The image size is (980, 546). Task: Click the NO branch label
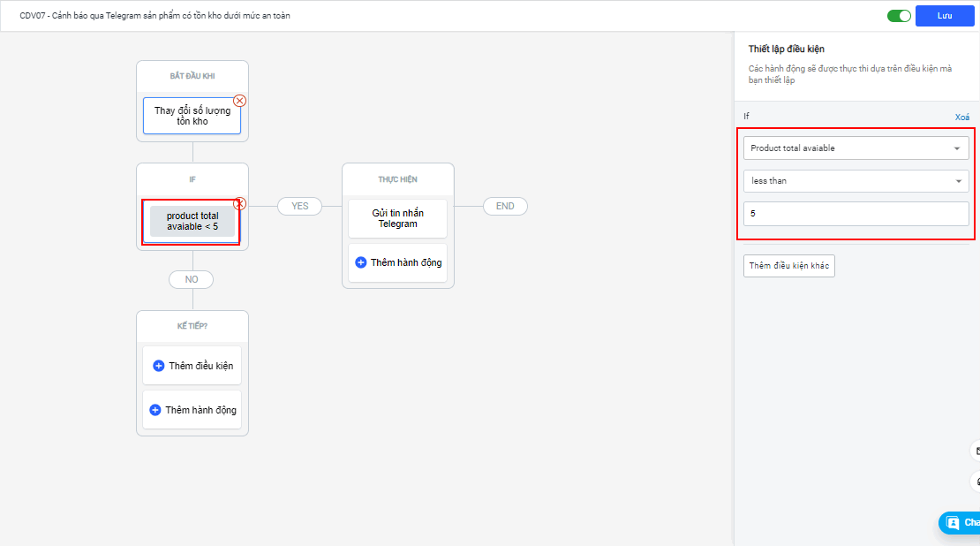(x=192, y=279)
